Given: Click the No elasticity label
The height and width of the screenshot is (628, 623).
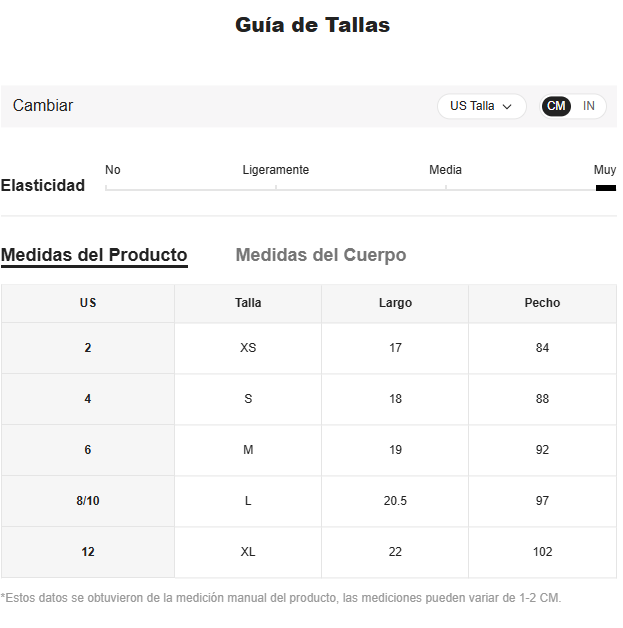Looking at the screenshot, I should [113, 170].
